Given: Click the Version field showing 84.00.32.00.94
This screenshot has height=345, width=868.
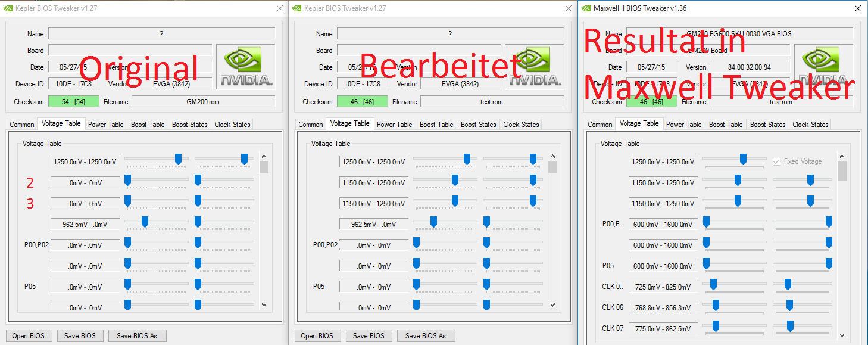Looking at the screenshot, I should (750, 67).
